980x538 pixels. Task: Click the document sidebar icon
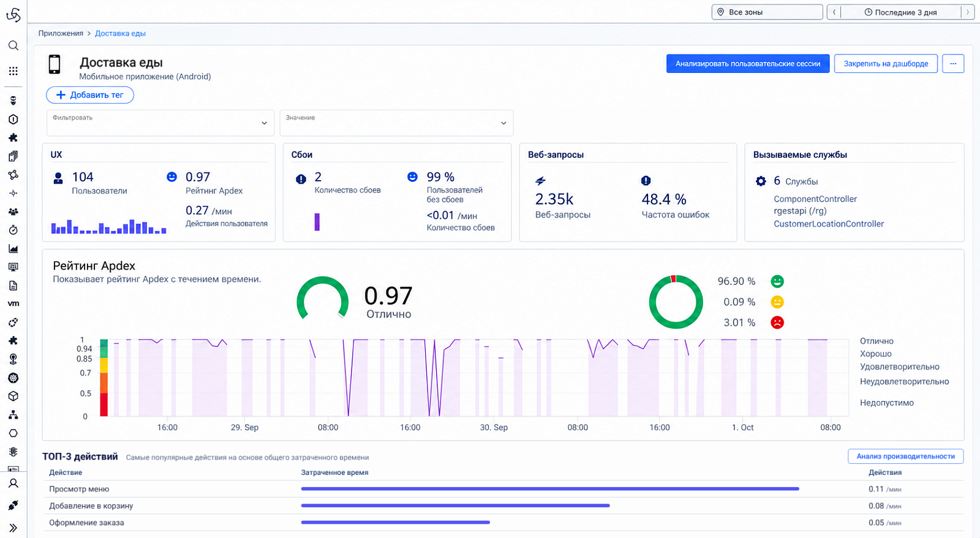tap(13, 286)
